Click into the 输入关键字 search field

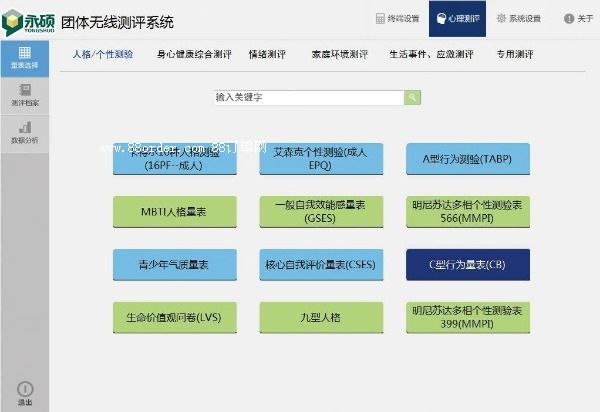[x=308, y=97]
